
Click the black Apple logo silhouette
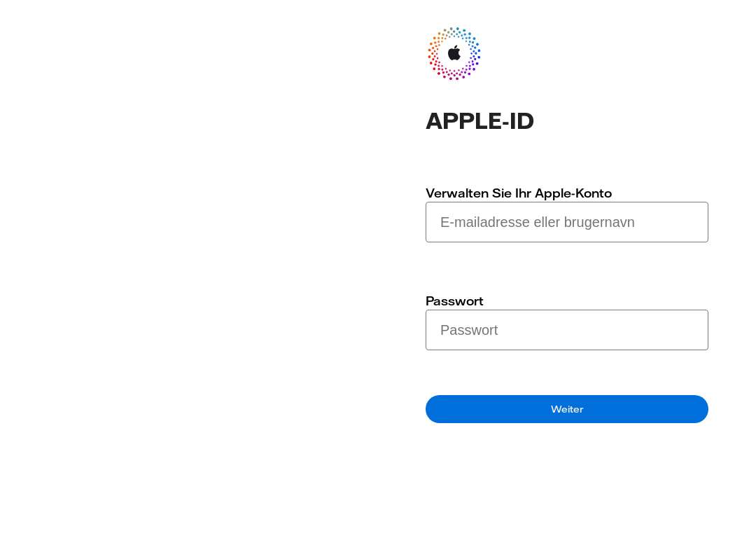tap(454, 53)
